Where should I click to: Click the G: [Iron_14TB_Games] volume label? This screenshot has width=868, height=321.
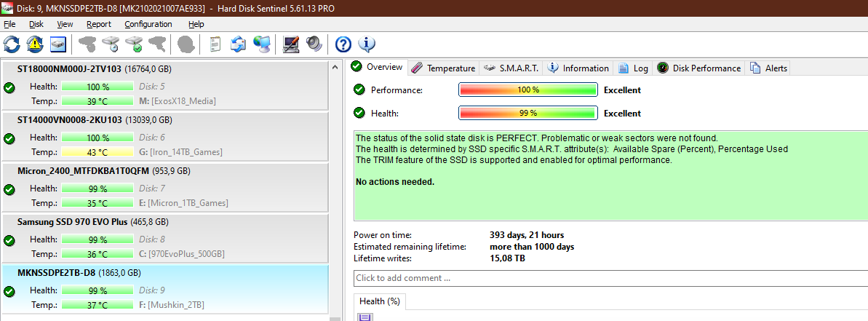pos(181,151)
